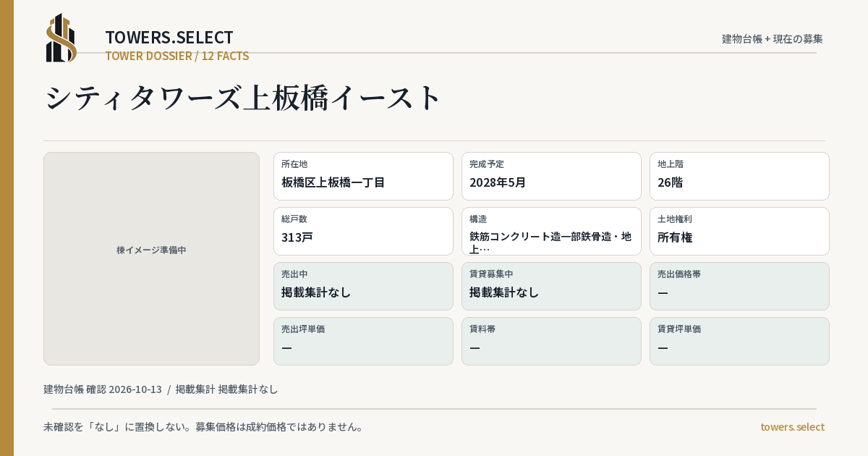The width and height of the screenshot is (868, 456).
Task: Select the 総戸数 313戸 card
Action: (x=363, y=231)
